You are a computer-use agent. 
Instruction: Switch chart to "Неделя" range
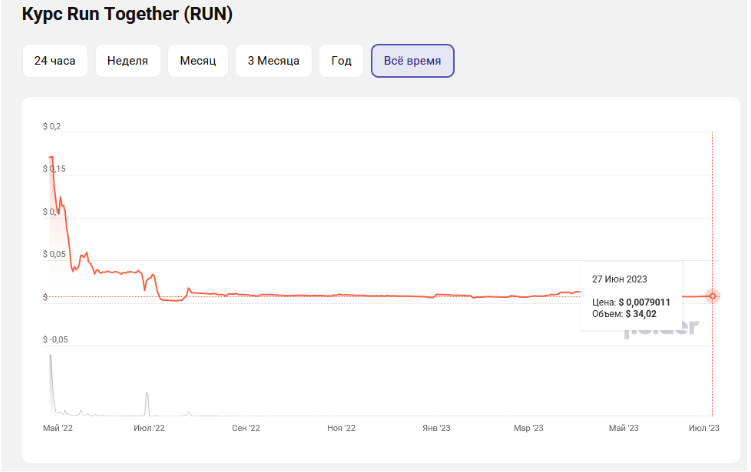point(128,61)
